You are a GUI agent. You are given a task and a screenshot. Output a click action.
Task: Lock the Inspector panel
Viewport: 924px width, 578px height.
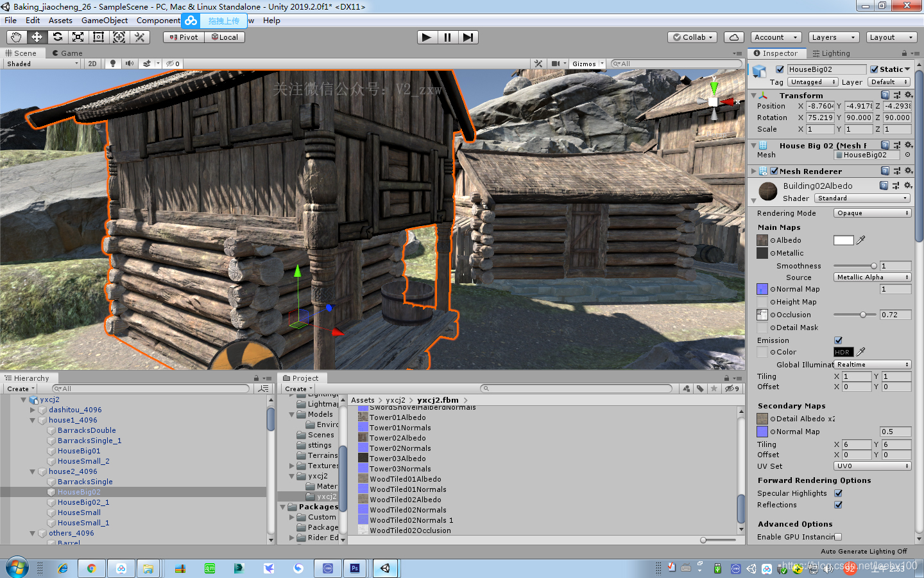(904, 53)
